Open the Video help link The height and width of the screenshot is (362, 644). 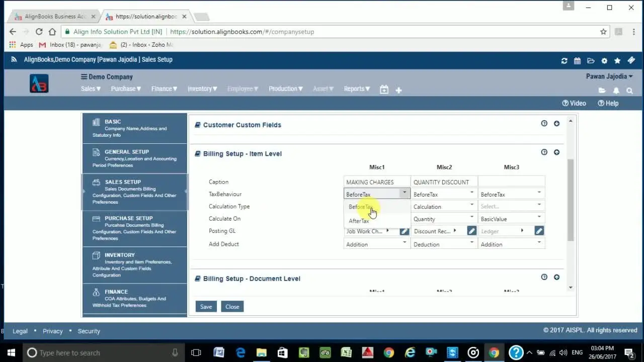(574, 103)
